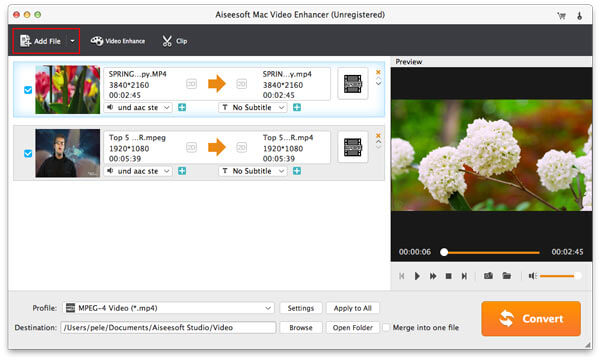Select the Clip scissors tool

pyautogui.click(x=174, y=41)
